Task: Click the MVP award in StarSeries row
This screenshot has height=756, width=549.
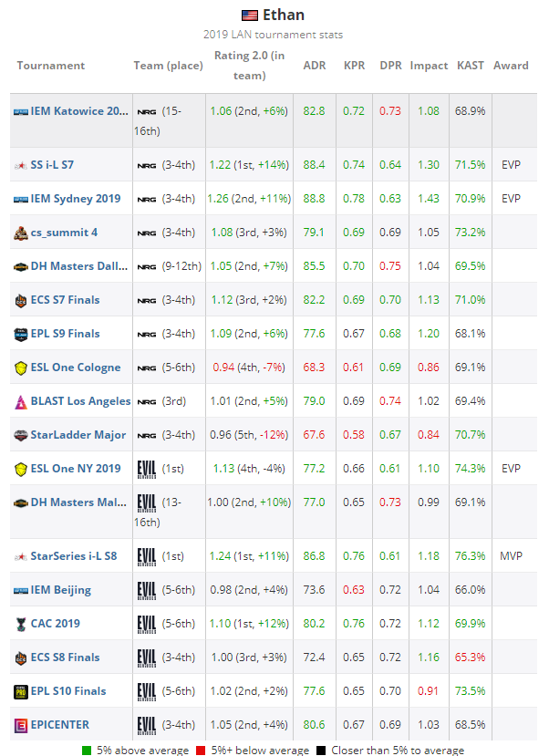Action: pyautogui.click(x=511, y=556)
